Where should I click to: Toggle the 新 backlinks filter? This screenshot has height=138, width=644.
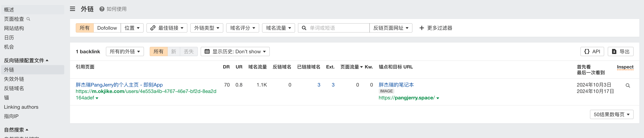pyautogui.click(x=174, y=51)
